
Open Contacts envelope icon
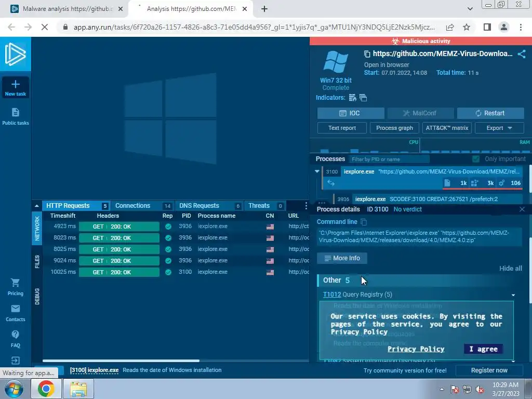click(15, 309)
